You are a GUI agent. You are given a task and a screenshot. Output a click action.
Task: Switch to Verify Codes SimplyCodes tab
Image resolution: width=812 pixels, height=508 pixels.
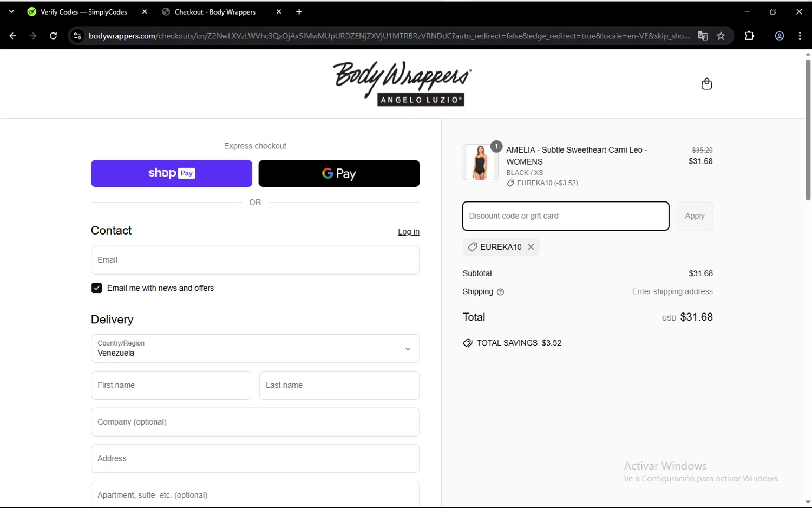(x=84, y=11)
